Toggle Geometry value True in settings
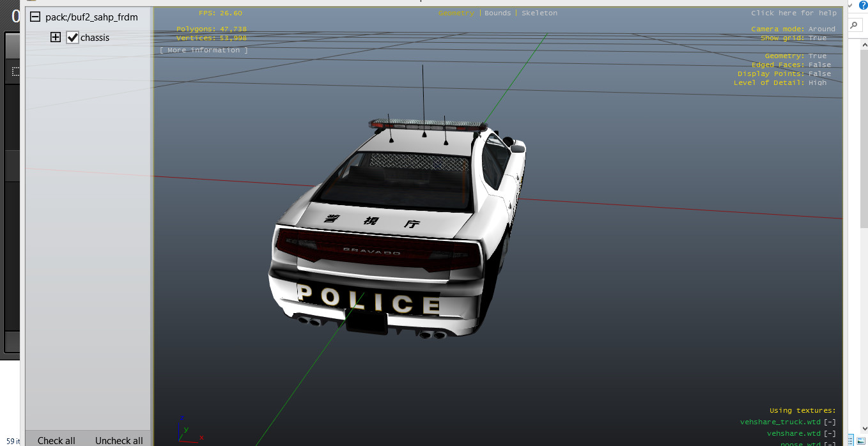Viewport: 868px width, 446px height. [x=817, y=56]
